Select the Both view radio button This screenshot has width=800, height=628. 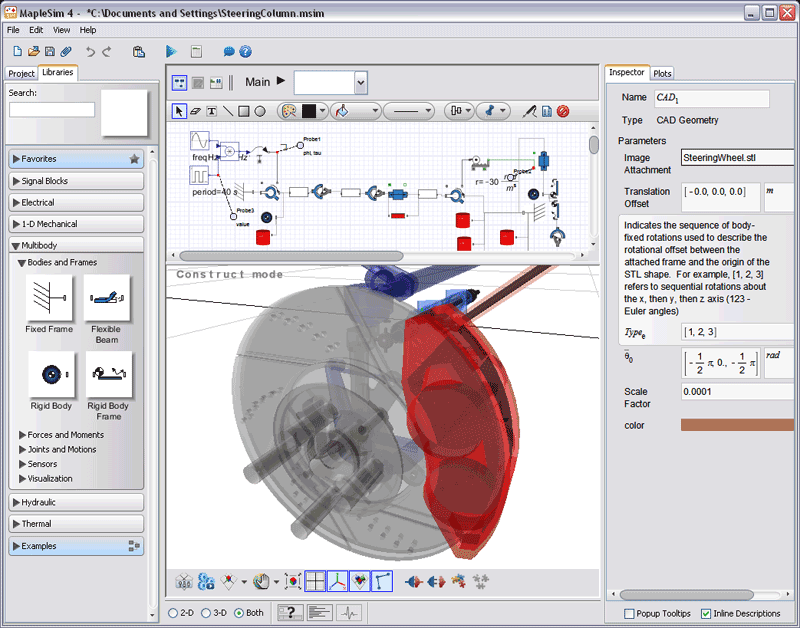click(x=239, y=613)
